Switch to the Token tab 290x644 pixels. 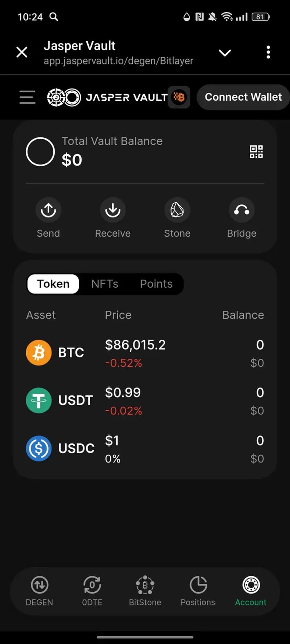[53, 284]
